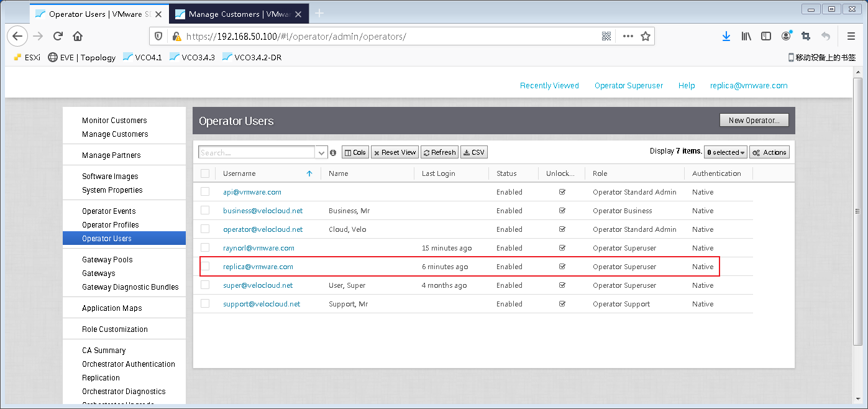Go back using the browser back arrow

pyautogui.click(x=17, y=36)
